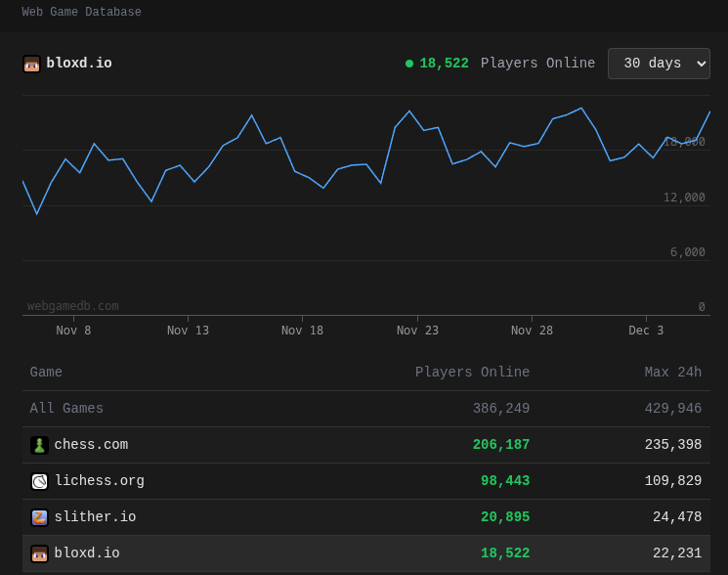This screenshot has width=728, height=575.
Task: Click the bloxd.io chart title
Action: point(79,64)
